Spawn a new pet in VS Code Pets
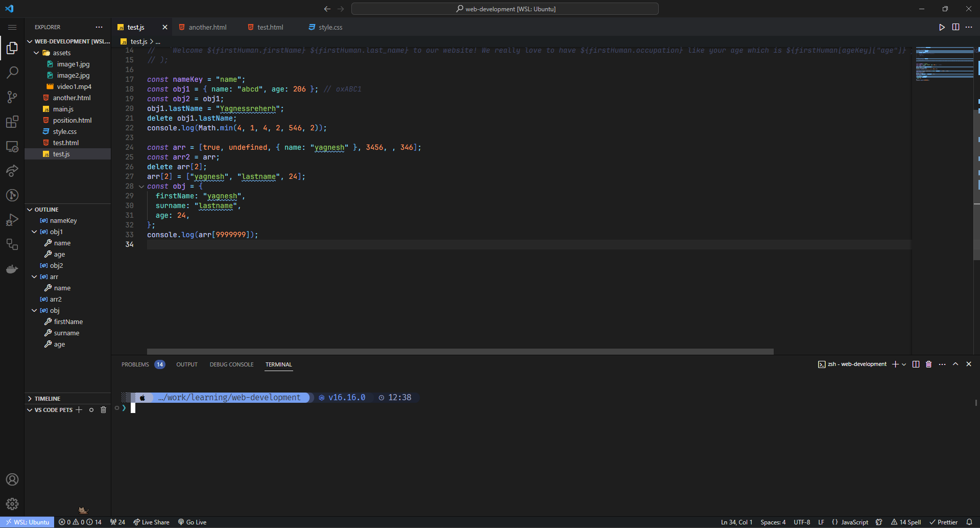 click(79, 410)
